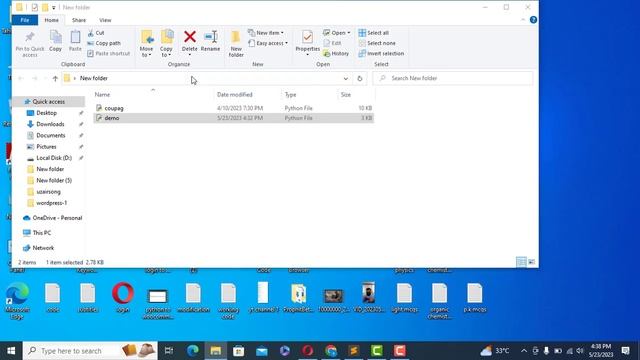Switch to large icons view layout
Image resolution: width=640 pixels, height=360 pixels.
pyautogui.click(x=531, y=262)
